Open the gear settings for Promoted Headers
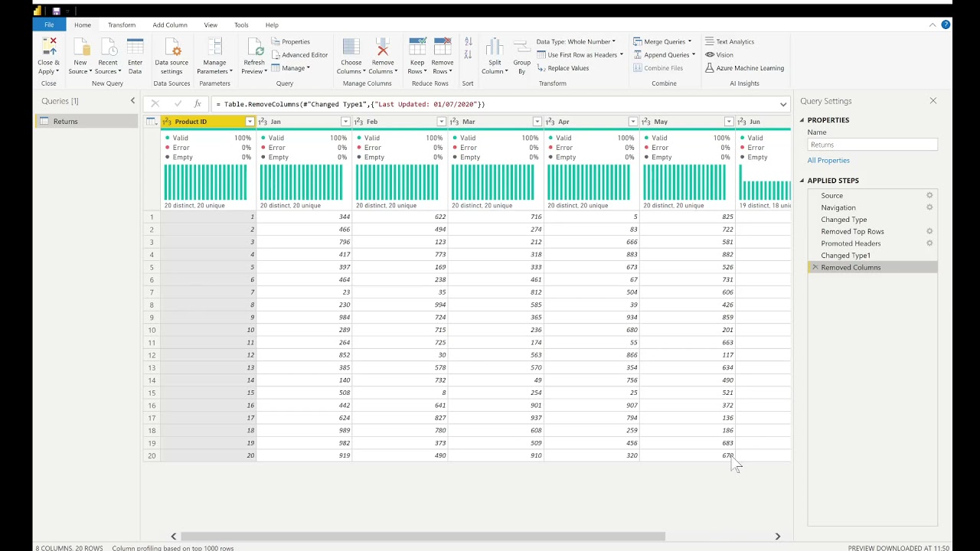 929,243
